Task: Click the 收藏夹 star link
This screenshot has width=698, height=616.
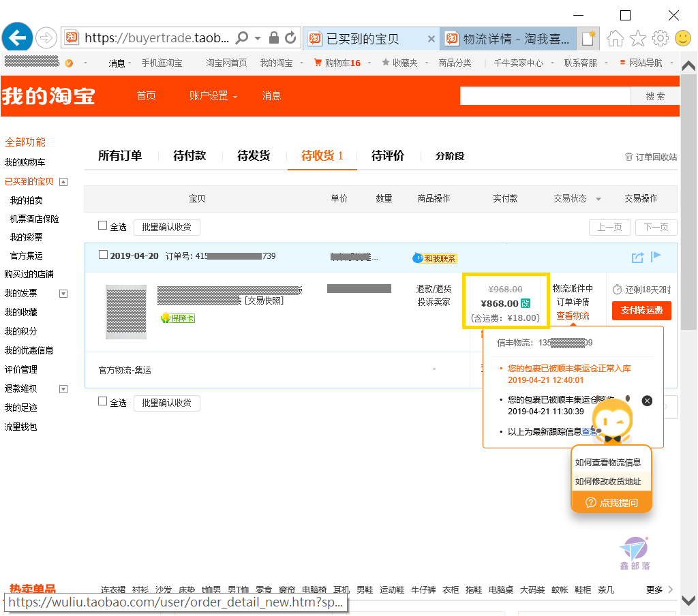Action: pos(399,63)
